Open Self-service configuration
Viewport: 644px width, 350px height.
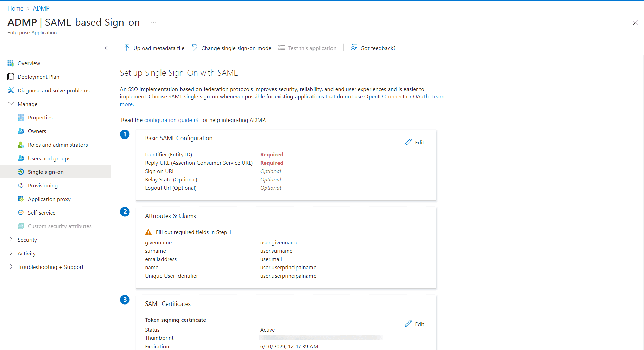pos(41,213)
